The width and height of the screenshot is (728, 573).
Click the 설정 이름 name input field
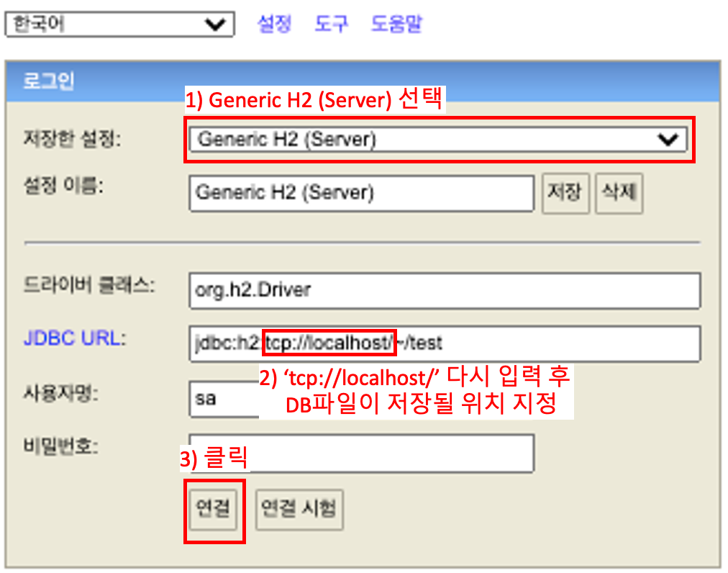pos(362,194)
